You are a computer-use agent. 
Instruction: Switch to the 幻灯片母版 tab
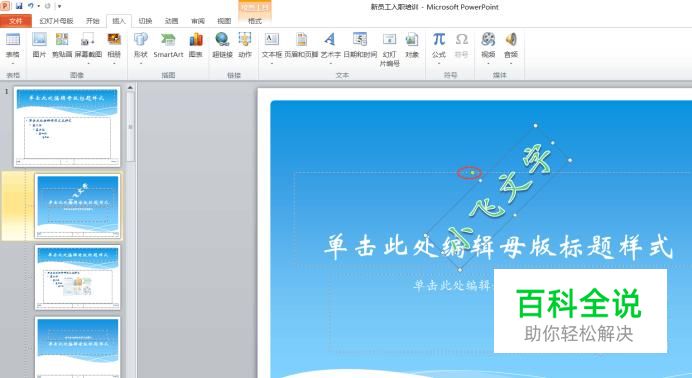[x=56, y=21]
